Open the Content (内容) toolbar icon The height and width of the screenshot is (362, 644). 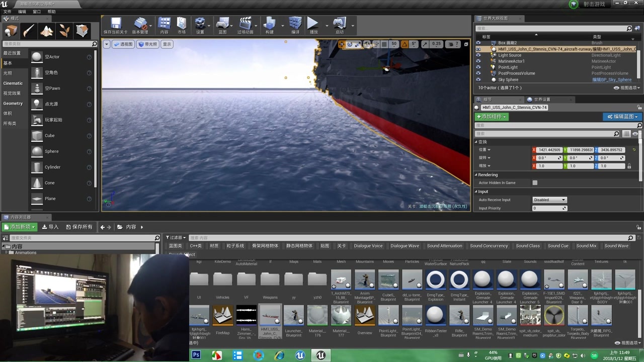click(165, 25)
